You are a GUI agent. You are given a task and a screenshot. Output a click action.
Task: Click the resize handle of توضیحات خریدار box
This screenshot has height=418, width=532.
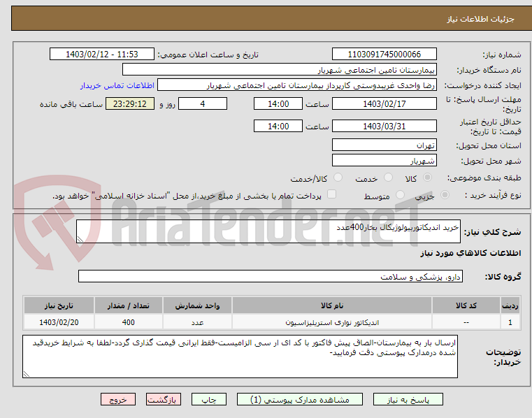[x=27, y=374]
